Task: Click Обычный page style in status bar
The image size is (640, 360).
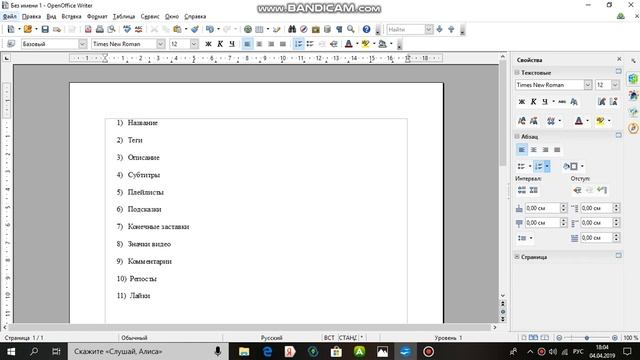Action: [134, 338]
